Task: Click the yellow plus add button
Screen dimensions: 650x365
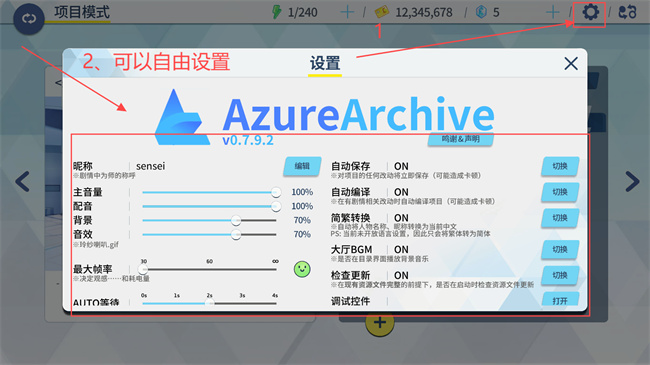Action: pyautogui.click(x=380, y=323)
